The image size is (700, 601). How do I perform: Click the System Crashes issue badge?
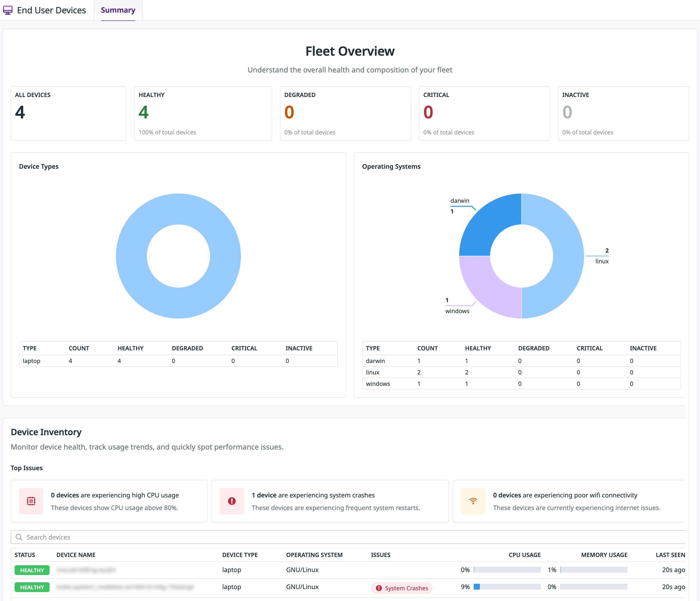(402, 588)
